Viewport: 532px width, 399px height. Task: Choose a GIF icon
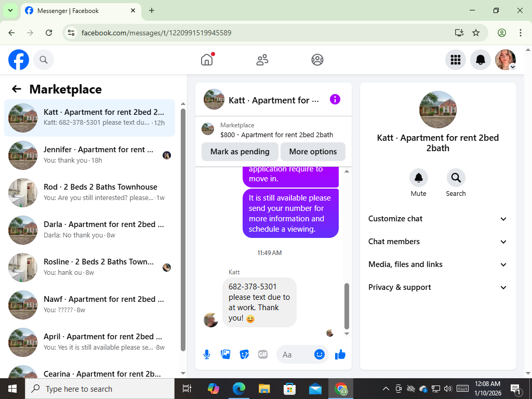[x=263, y=354]
